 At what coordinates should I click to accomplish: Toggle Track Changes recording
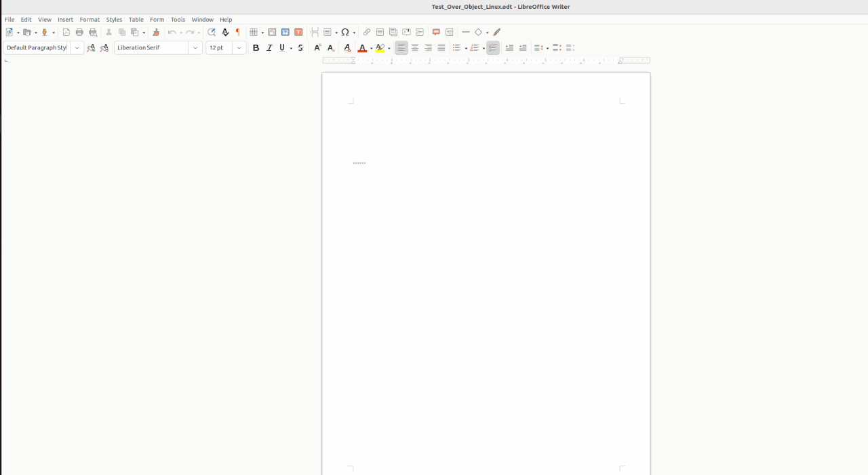[x=449, y=32]
